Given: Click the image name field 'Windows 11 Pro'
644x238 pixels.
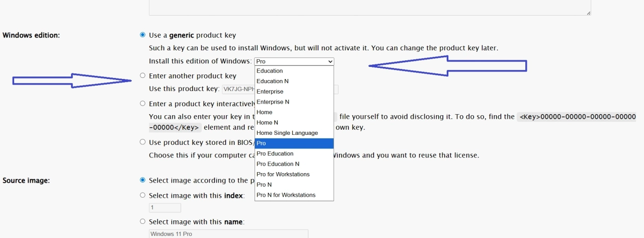Looking at the screenshot, I should coord(228,234).
